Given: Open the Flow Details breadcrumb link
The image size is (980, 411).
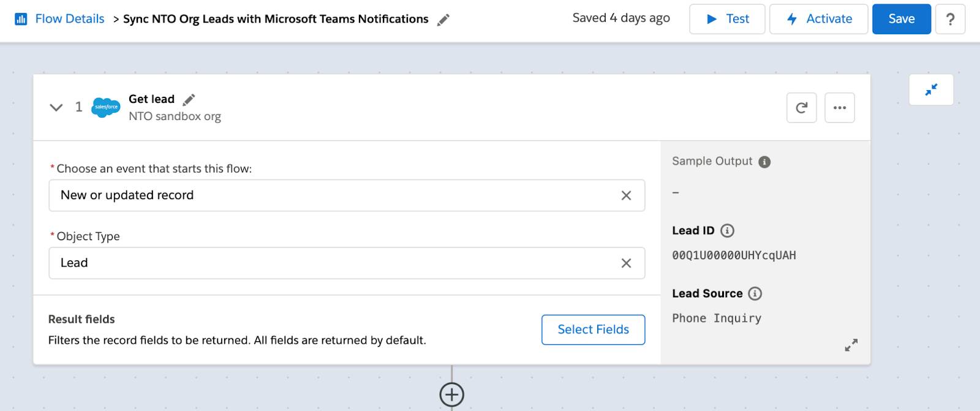Looking at the screenshot, I should 70,19.
